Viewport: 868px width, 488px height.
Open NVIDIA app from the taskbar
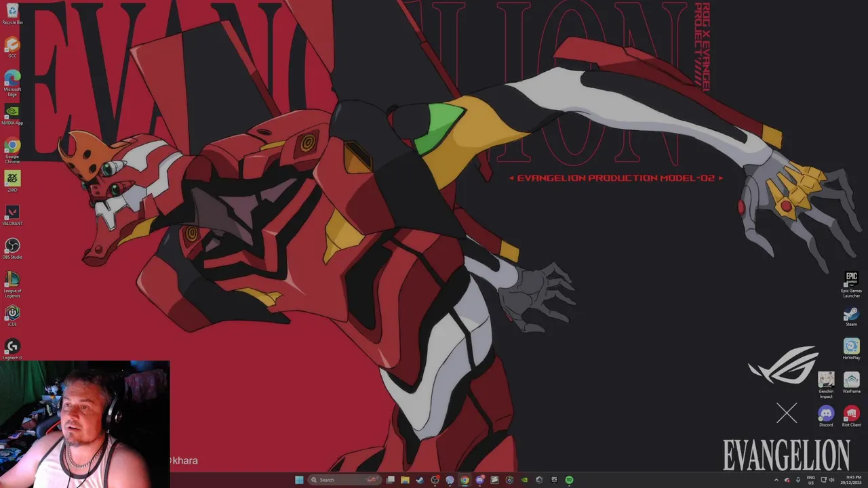pos(524,480)
